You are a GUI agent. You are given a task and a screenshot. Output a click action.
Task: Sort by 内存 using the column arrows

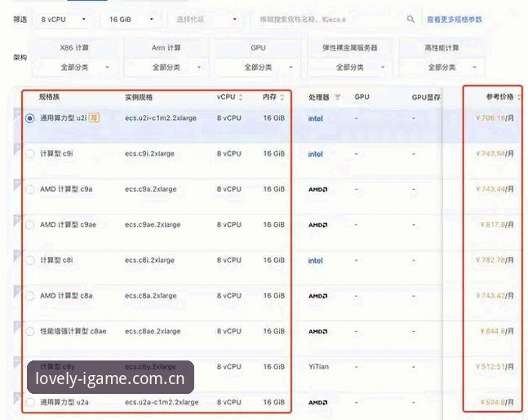pyautogui.click(x=282, y=97)
